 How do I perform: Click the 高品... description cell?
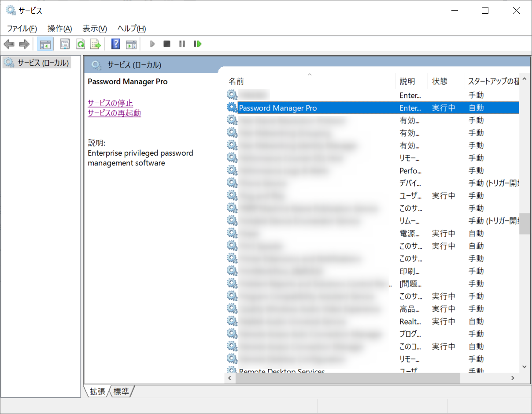[410, 309]
